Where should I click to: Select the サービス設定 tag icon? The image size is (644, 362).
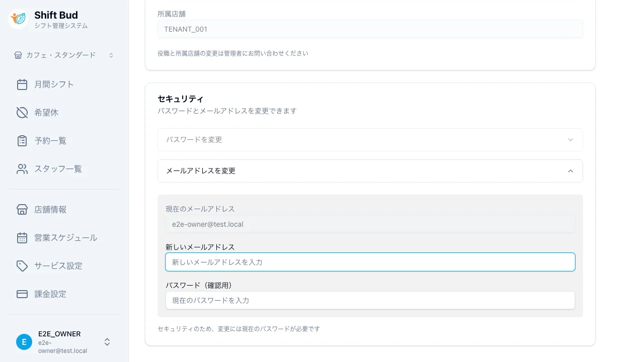[x=22, y=265]
